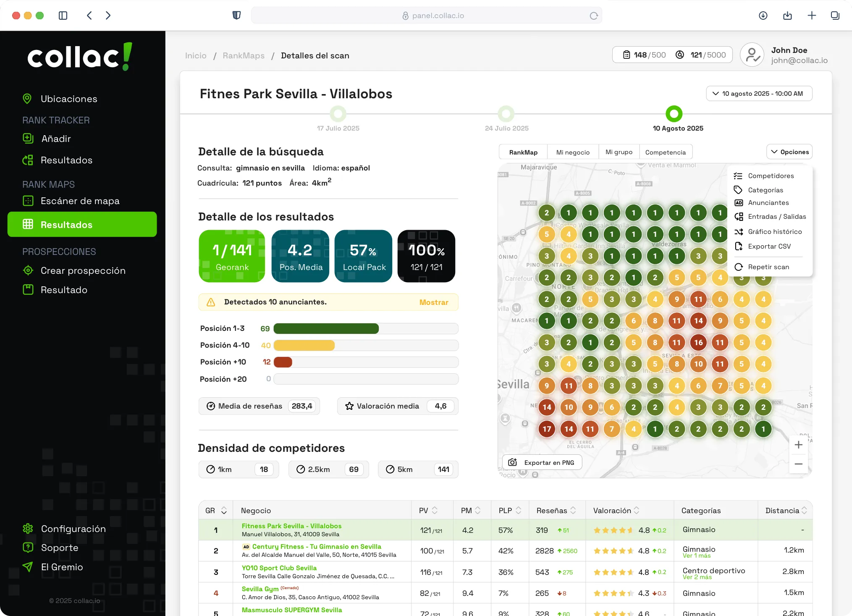
Task: Collapse the Opciones dropdown menu
Action: pyautogui.click(x=789, y=152)
